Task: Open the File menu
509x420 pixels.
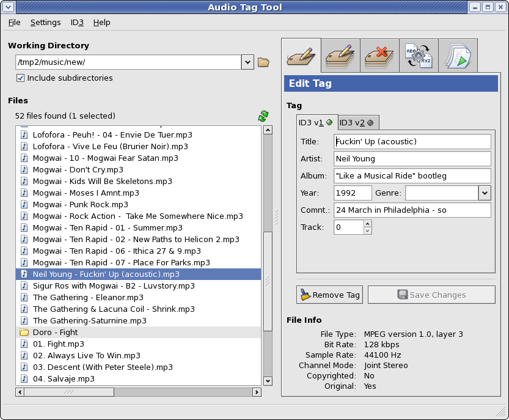Action: 14,23
